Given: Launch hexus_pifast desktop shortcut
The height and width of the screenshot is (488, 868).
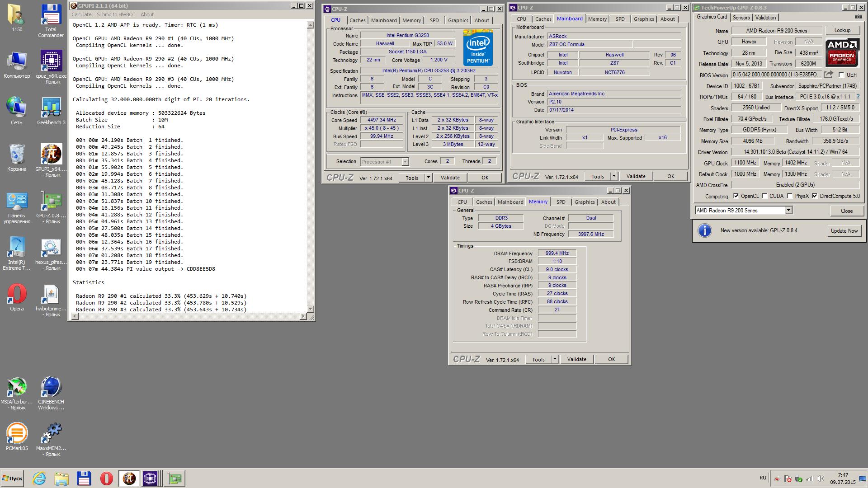Looking at the screenshot, I should coord(51,254).
